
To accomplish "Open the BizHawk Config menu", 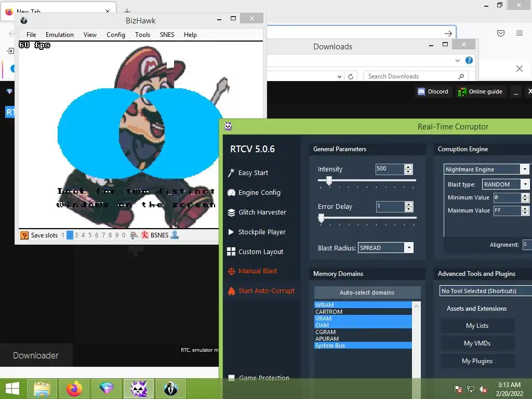I will click(x=116, y=35).
